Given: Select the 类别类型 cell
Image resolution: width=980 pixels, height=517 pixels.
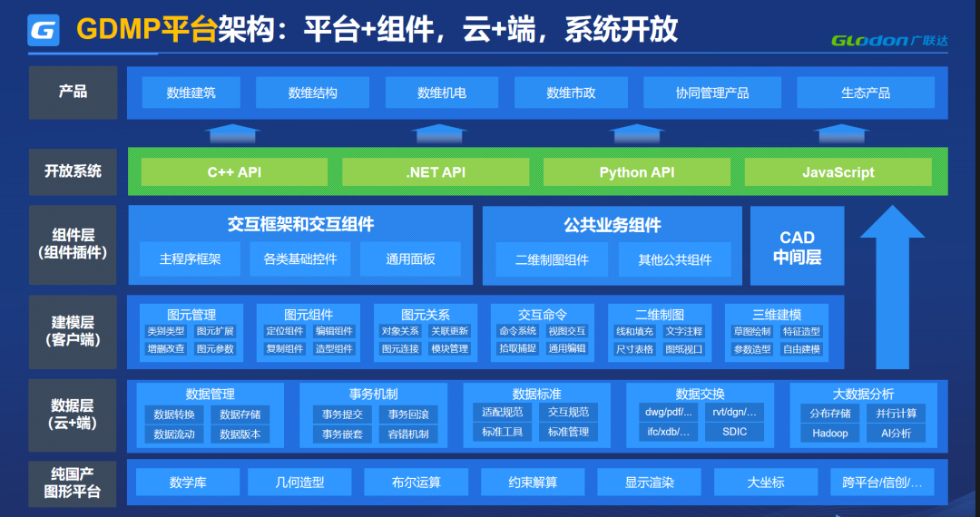Looking at the screenshot, I should pyautogui.click(x=166, y=331).
